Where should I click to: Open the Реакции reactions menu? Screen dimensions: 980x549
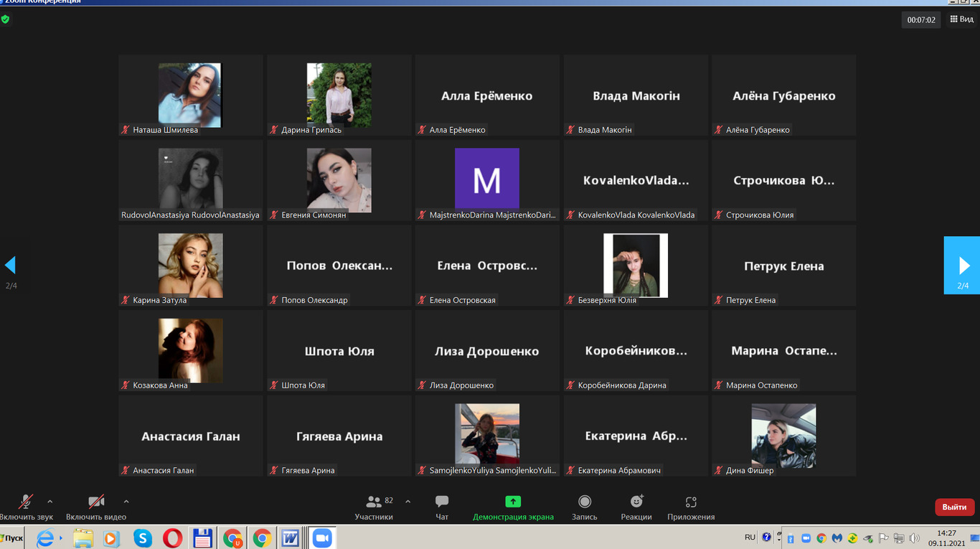pyautogui.click(x=636, y=507)
